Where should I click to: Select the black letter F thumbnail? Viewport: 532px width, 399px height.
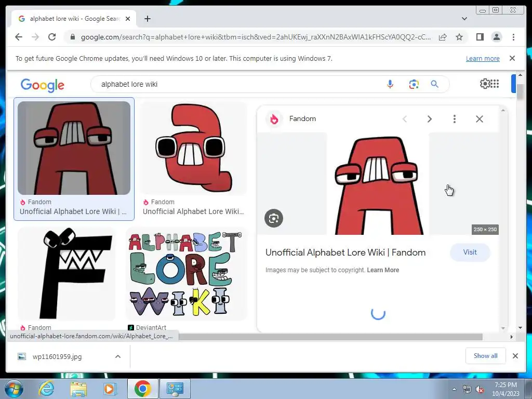[66, 273]
